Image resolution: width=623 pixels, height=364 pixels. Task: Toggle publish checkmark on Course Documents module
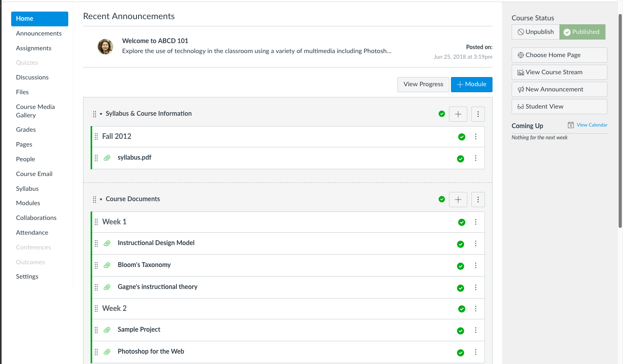[442, 199]
